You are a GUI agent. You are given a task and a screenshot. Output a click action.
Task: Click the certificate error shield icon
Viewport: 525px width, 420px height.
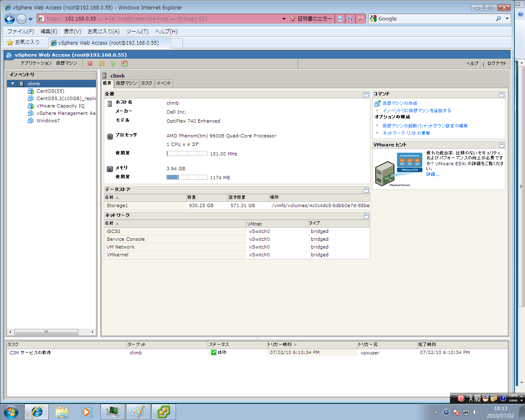pyautogui.click(x=293, y=19)
